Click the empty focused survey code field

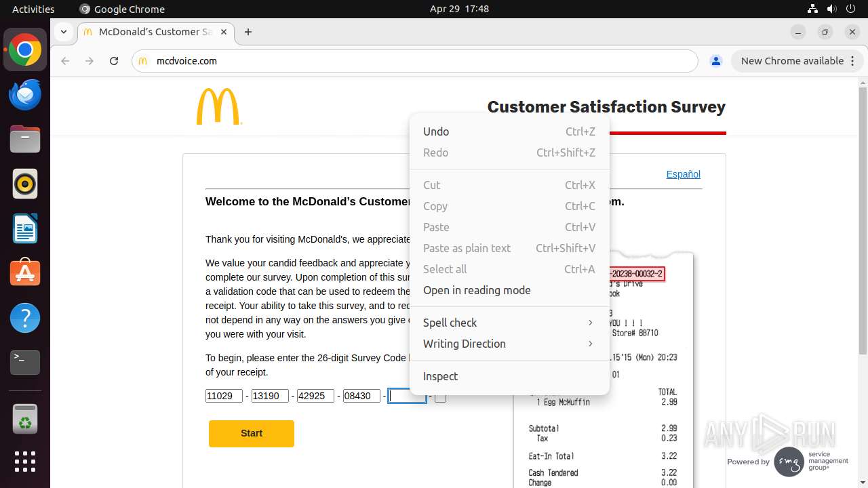[x=407, y=396]
